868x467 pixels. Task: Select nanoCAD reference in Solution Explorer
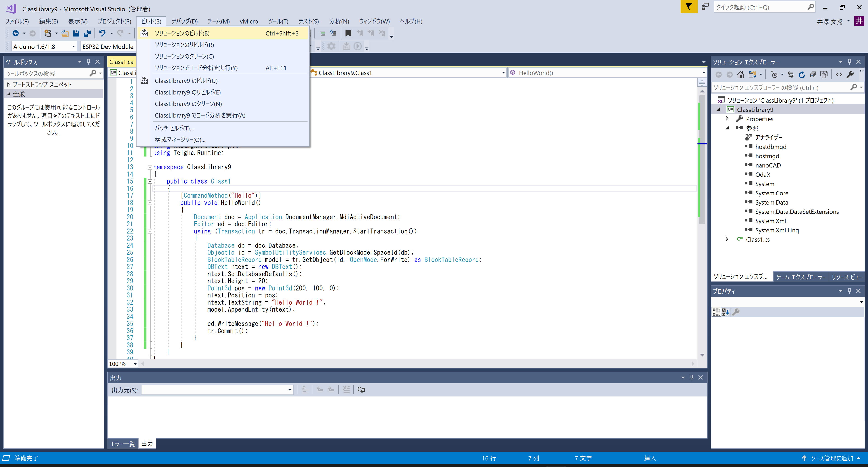pos(768,165)
